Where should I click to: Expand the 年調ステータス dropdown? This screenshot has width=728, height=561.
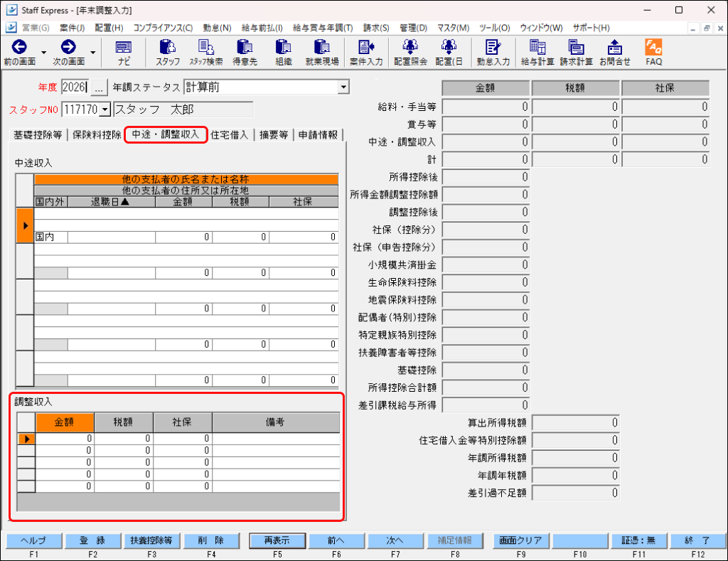click(343, 87)
